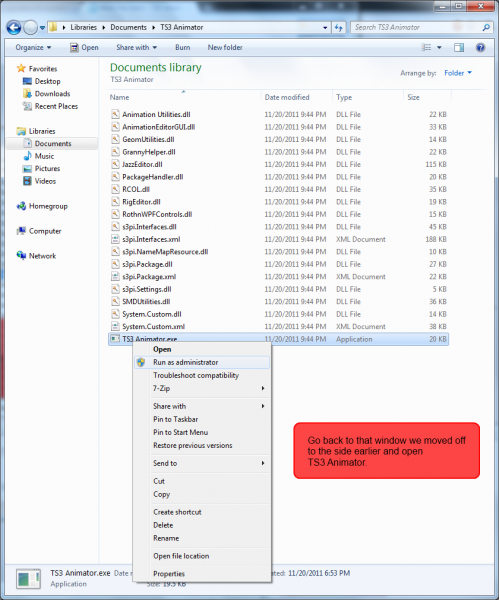
Task: Sort by the Date modified column
Action: pos(287,97)
